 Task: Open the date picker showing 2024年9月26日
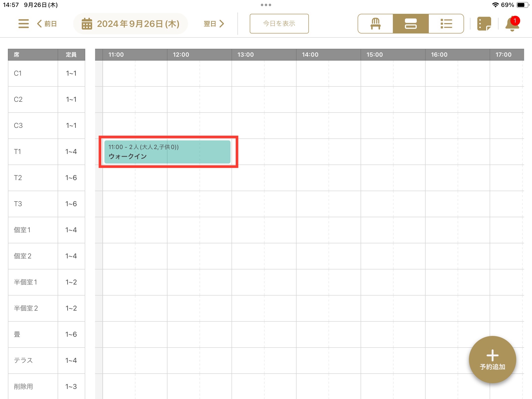point(138,24)
